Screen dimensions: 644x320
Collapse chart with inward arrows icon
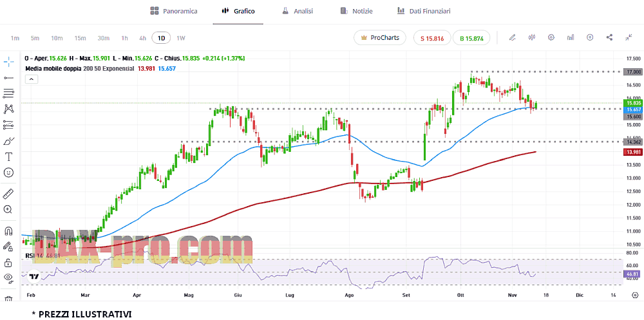[x=629, y=37]
